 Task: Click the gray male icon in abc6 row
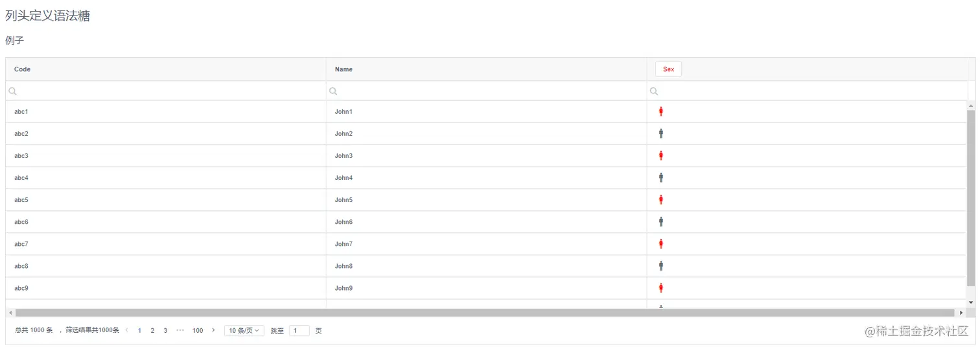(660, 221)
